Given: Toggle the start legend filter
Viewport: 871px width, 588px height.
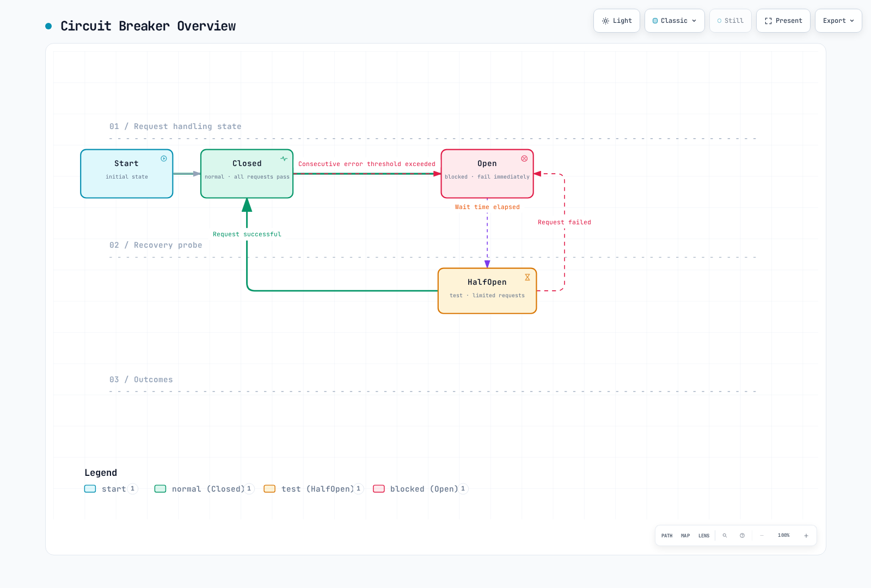Looking at the screenshot, I should tap(111, 489).
